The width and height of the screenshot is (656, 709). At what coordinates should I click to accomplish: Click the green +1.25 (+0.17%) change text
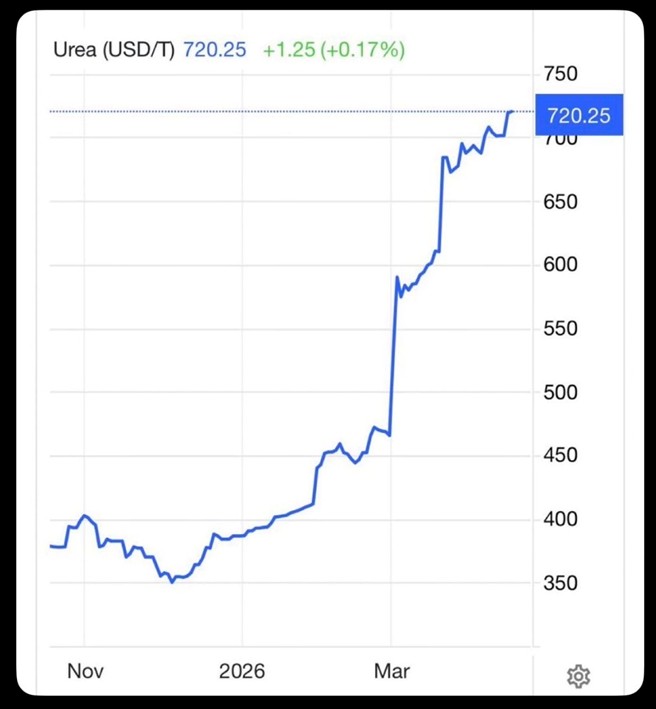pyautogui.click(x=333, y=50)
